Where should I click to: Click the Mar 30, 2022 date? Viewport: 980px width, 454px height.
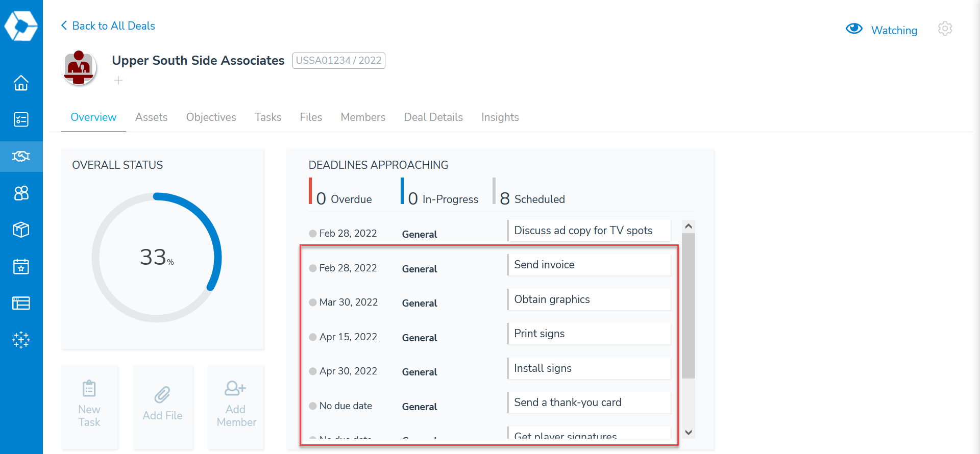[349, 302]
